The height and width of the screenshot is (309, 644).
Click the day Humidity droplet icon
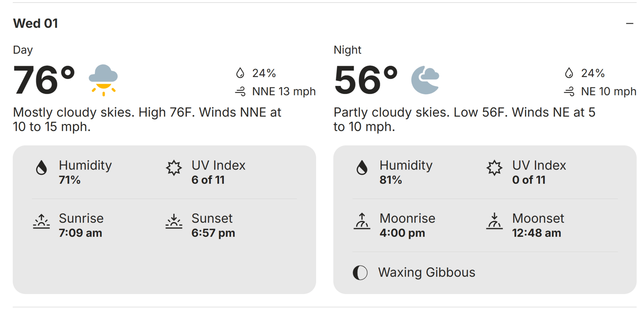click(x=41, y=167)
